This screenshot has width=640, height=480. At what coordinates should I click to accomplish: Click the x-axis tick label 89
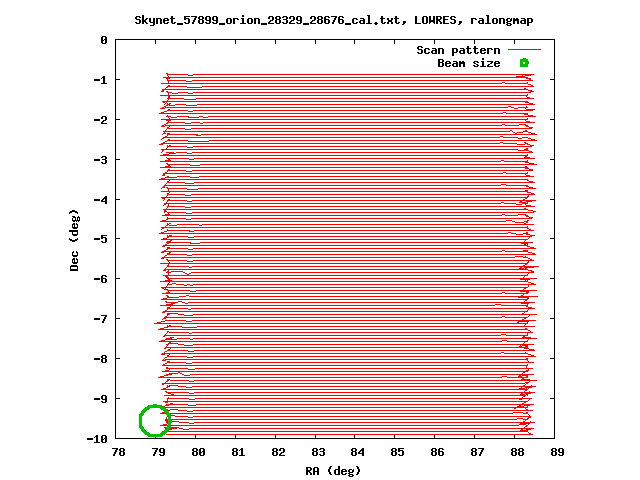[558, 452]
